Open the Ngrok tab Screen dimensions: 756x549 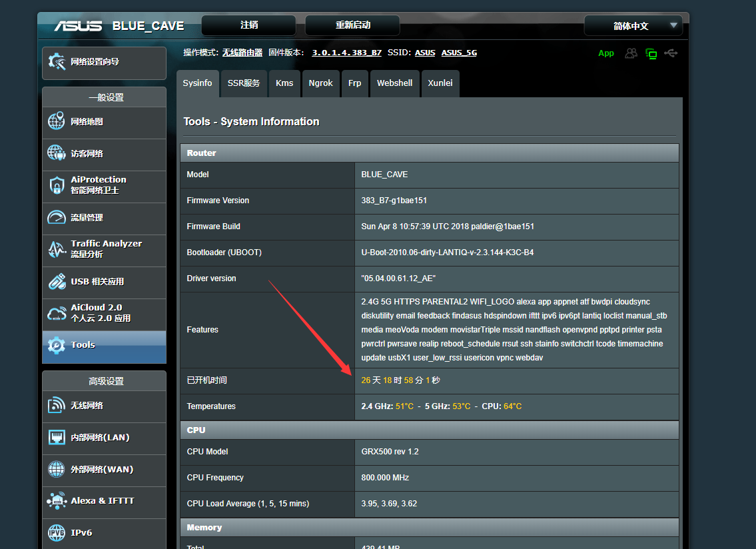tap(320, 83)
